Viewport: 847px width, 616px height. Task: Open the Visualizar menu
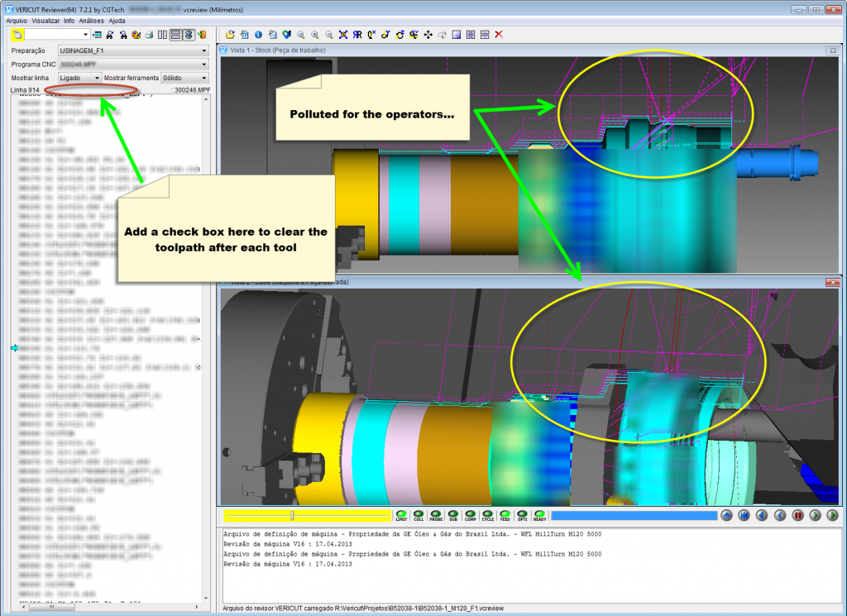(x=45, y=21)
